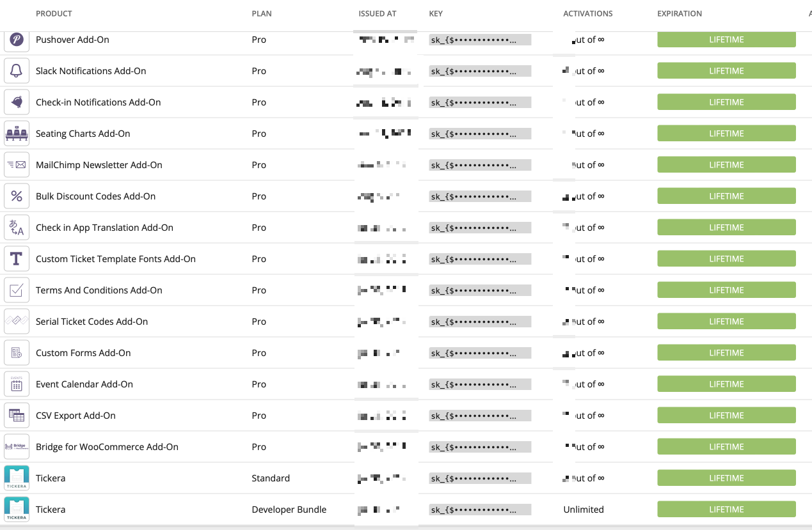Open the Bridge for WooCommerce icon

[x=17, y=447]
